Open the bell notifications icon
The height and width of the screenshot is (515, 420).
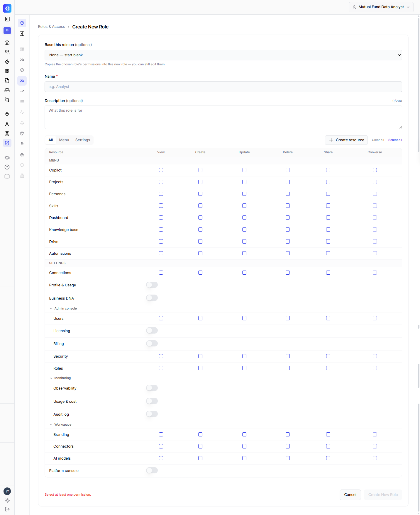[22, 123]
